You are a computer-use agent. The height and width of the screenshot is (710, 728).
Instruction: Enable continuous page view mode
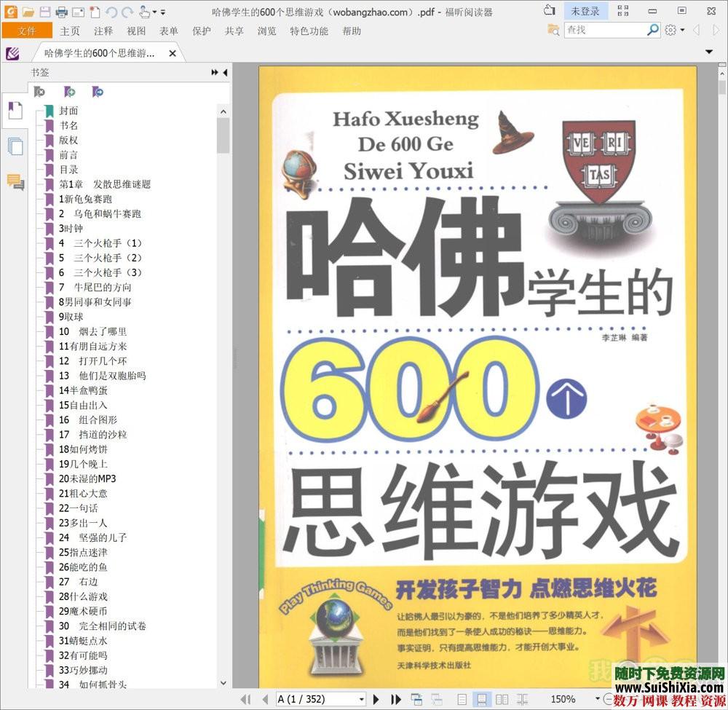pyautogui.click(x=482, y=699)
